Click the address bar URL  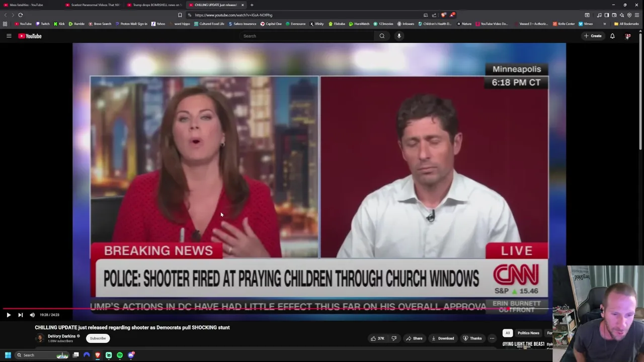click(233, 15)
